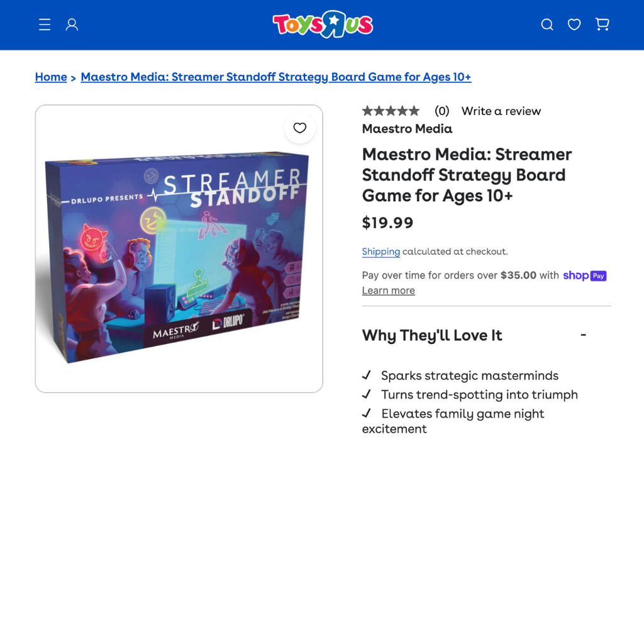Screen dimensions: 644x644
Task: Collapse the Why They'll Love It section
Action: pos(474,335)
